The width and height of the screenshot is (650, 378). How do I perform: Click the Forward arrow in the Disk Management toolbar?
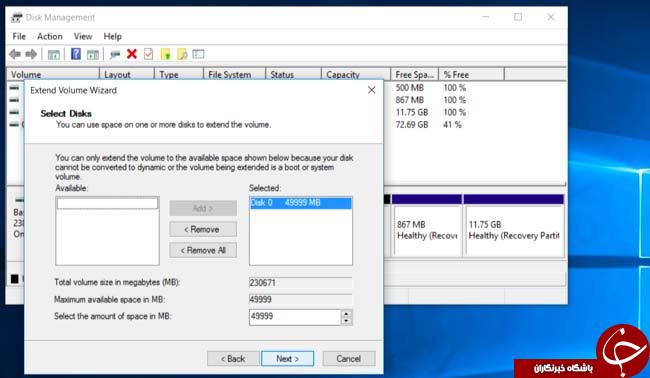(31, 54)
